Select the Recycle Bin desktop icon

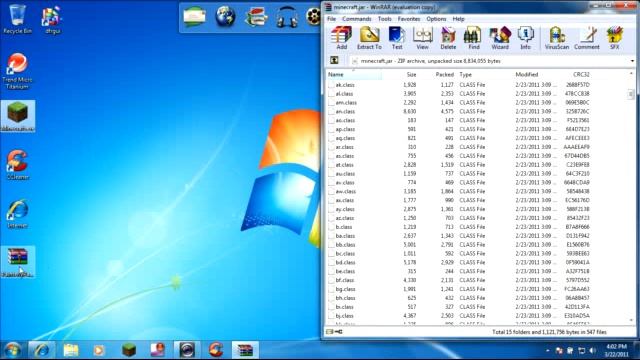tap(18, 19)
